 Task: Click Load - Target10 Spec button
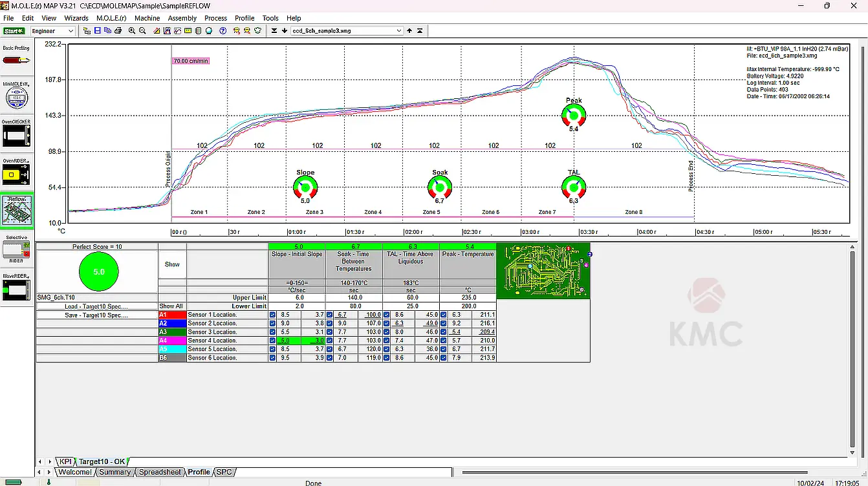(x=96, y=306)
